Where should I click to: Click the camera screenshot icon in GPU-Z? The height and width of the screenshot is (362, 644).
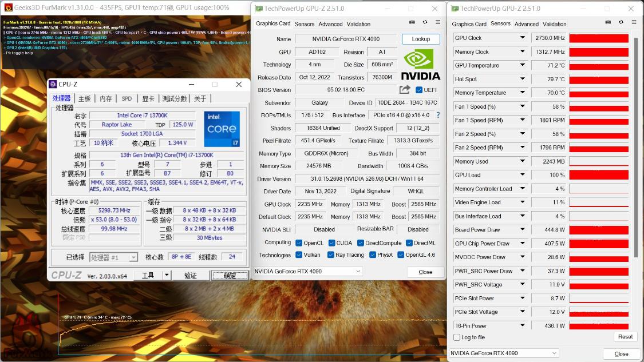pos(411,21)
